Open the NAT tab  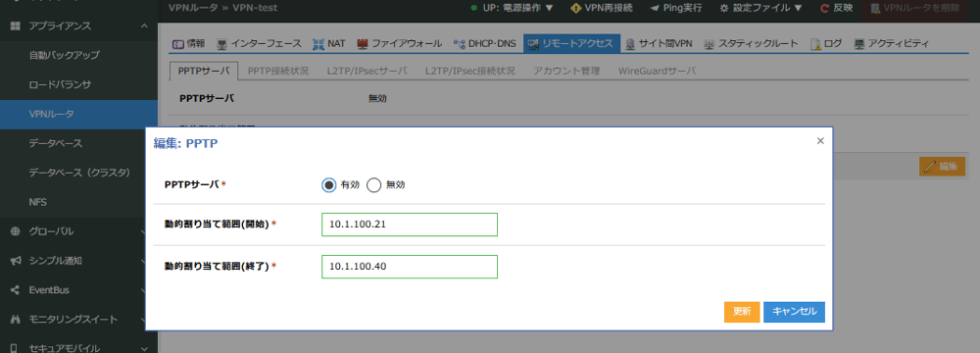(x=328, y=44)
